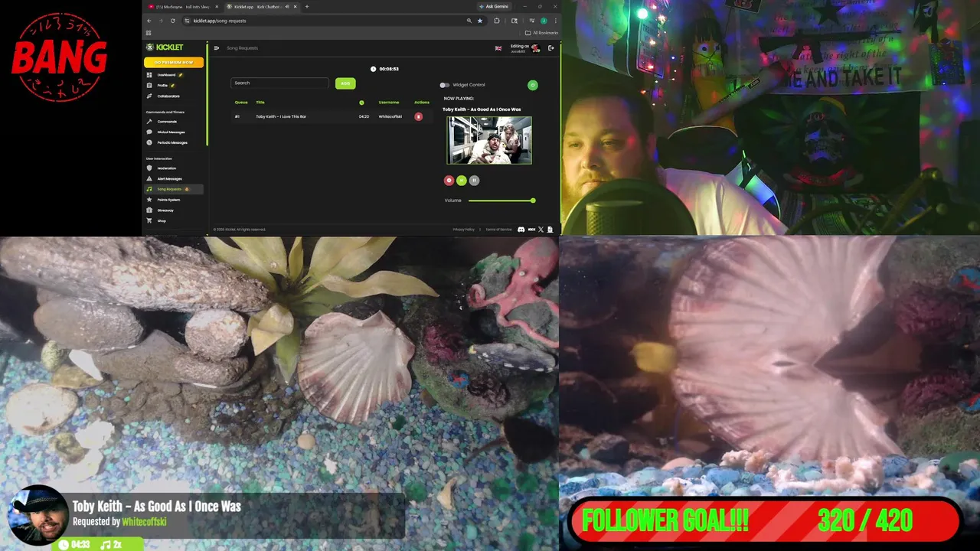Screen dimensions: 980x551
Task: Open browser extensions puzzle icon
Action: 497,21
